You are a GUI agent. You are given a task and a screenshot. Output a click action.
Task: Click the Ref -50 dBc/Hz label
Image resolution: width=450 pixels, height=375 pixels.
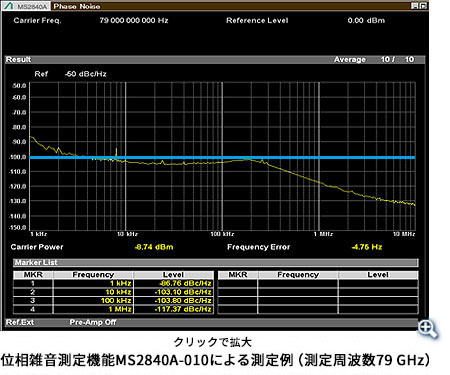(x=70, y=74)
